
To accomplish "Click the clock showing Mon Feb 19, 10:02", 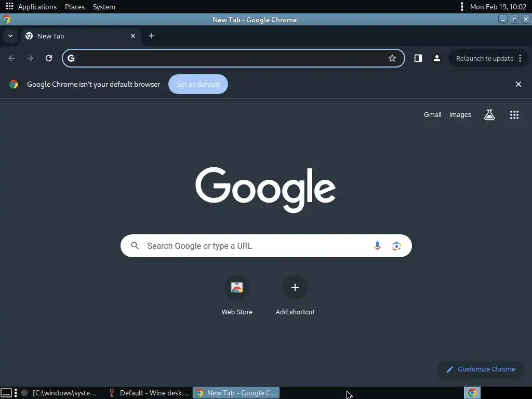I will [x=498, y=7].
